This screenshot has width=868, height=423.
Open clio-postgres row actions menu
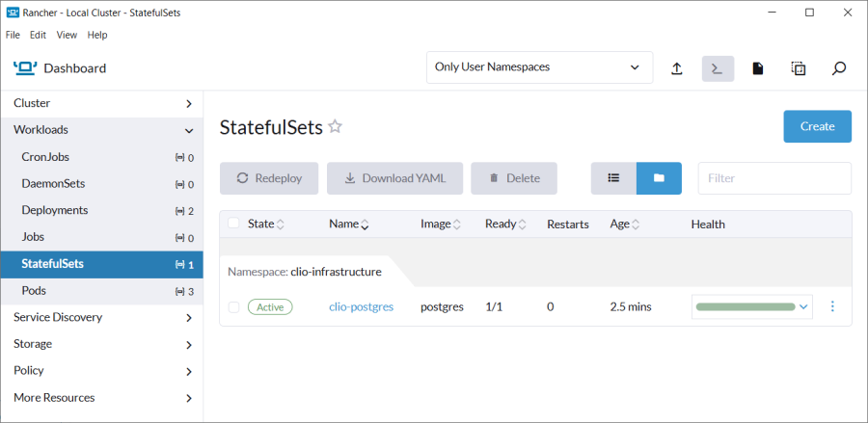tap(832, 306)
